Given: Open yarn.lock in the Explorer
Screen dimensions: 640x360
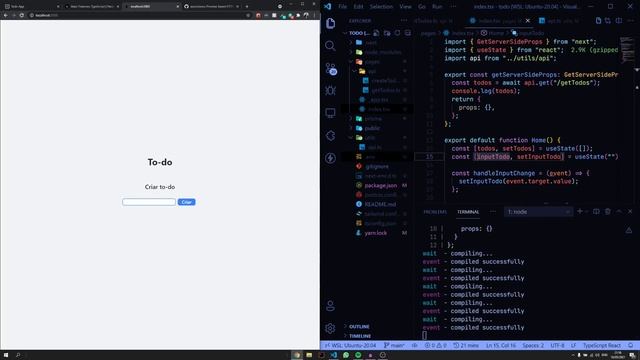Looking at the screenshot, I should [376, 233].
